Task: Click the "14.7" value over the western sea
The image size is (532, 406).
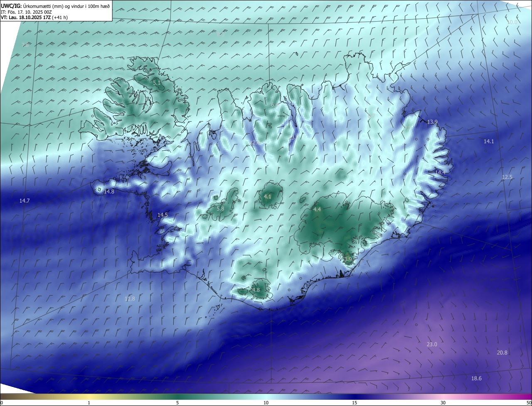Action: (25, 201)
